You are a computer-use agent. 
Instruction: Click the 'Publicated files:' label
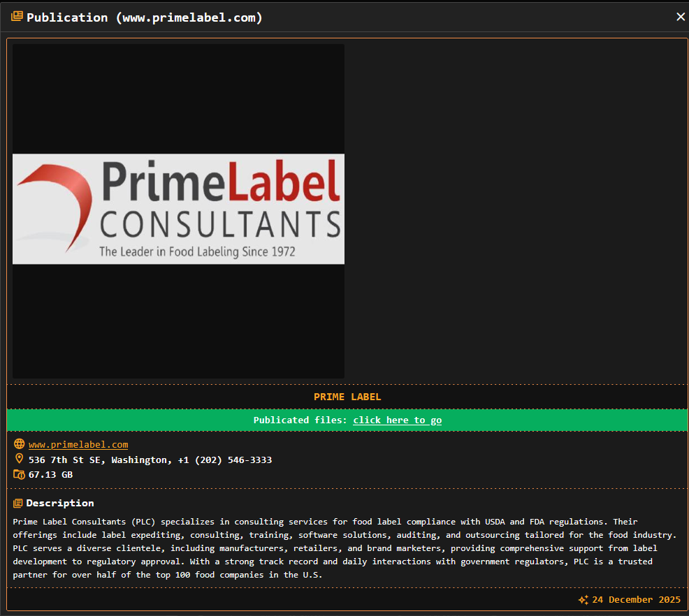[300, 420]
